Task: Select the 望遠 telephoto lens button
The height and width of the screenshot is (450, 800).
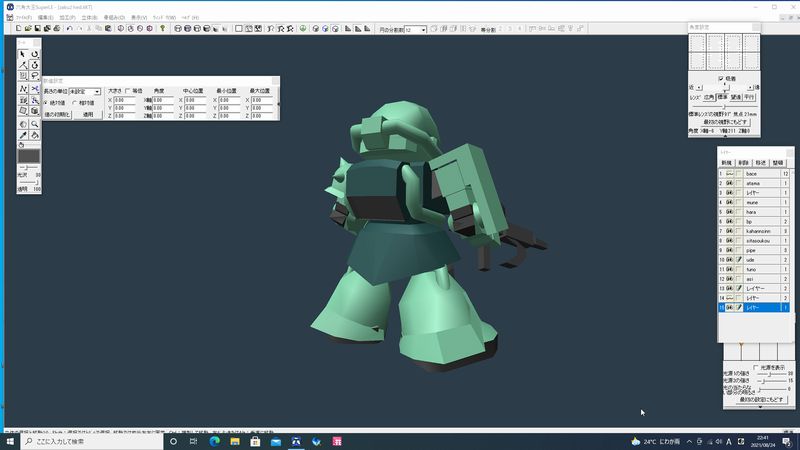Action: 735,97
